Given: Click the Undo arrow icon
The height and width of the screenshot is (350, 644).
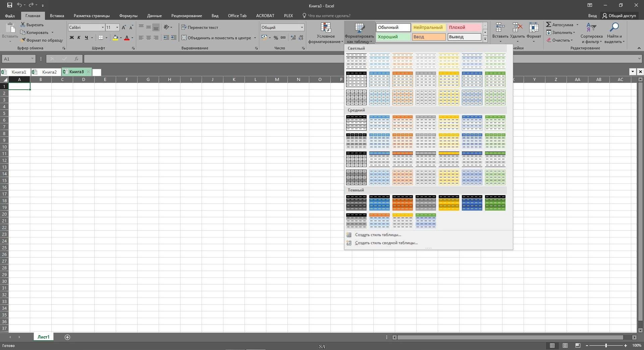Looking at the screenshot, I should [19, 5].
